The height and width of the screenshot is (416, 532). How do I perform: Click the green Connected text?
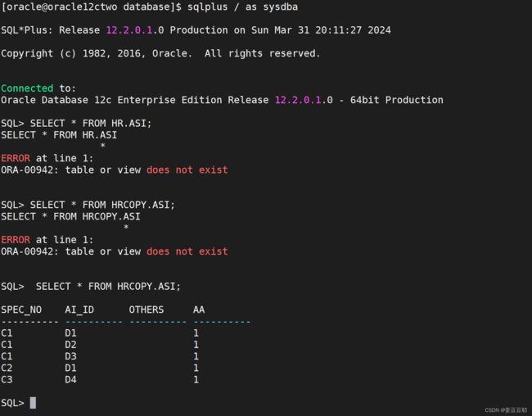(x=27, y=88)
